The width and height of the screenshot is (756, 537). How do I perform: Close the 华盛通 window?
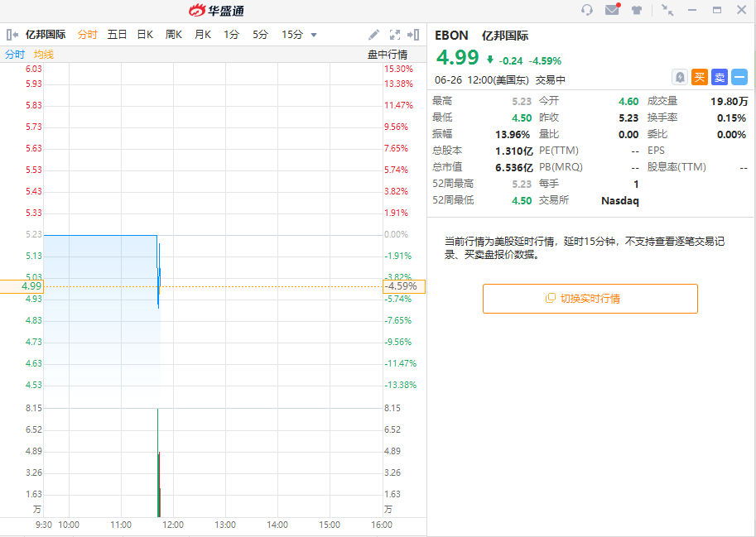pyautogui.click(x=742, y=10)
